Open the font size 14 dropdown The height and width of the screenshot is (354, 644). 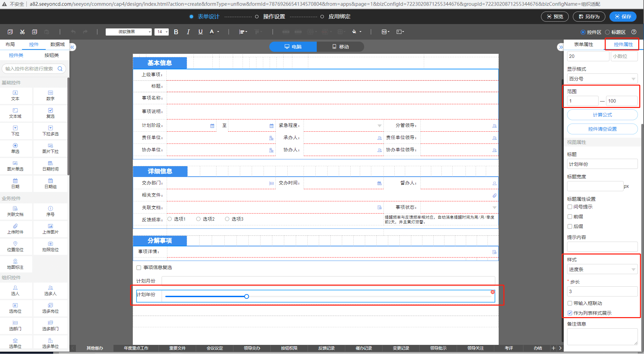click(161, 32)
